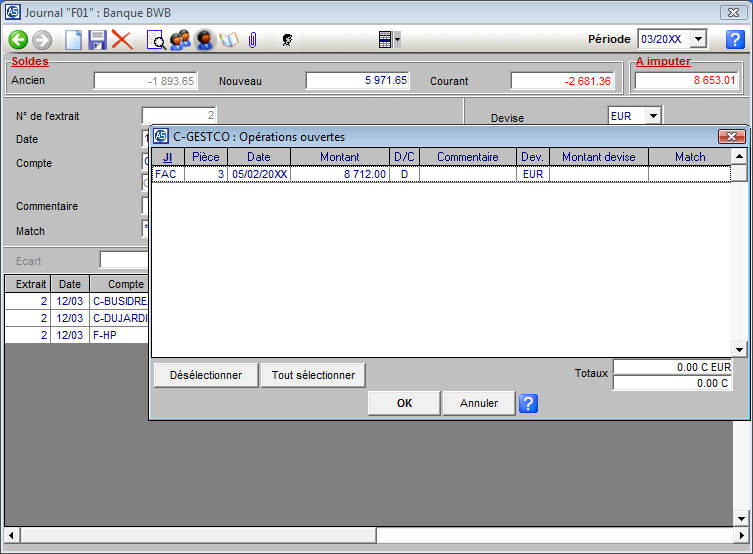Open the Devise EUR dropdown

(653, 116)
